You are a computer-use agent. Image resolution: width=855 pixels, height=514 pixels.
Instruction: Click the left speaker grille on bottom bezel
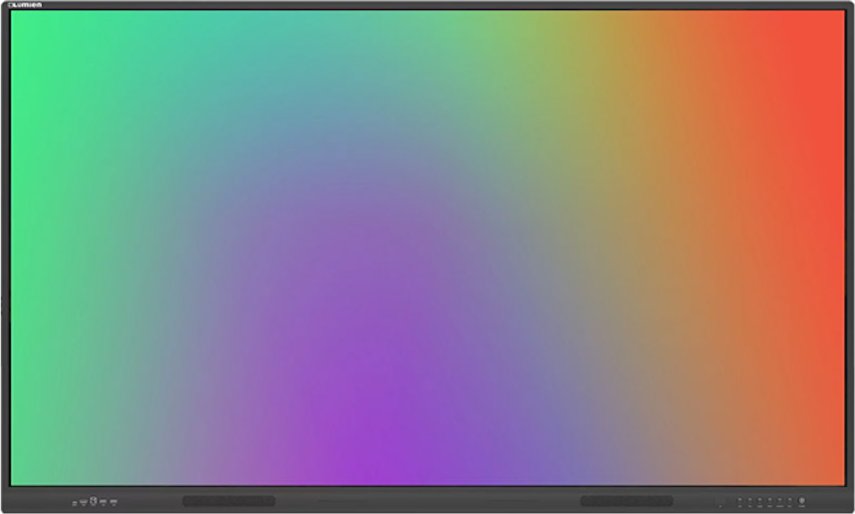pyautogui.click(x=228, y=500)
